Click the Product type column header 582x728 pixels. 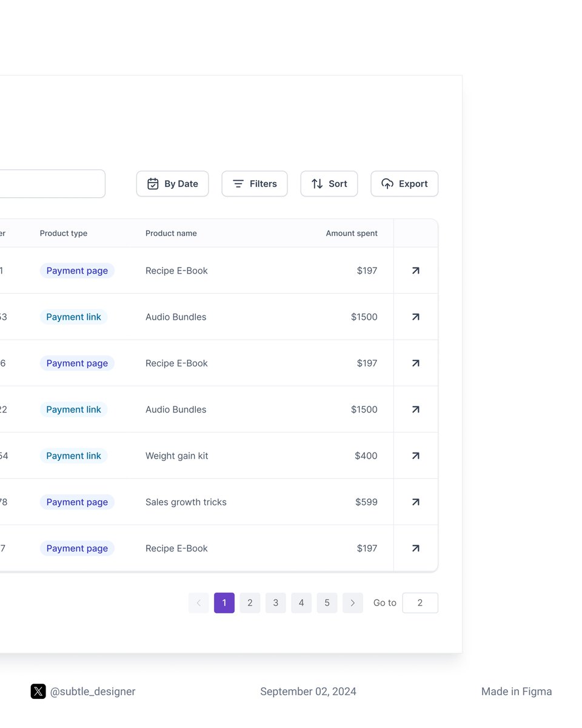click(64, 234)
